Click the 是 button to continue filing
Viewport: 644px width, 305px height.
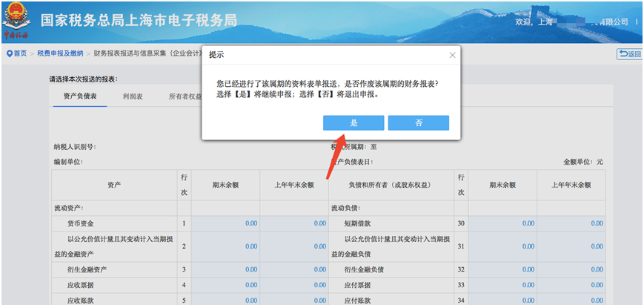tap(353, 123)
